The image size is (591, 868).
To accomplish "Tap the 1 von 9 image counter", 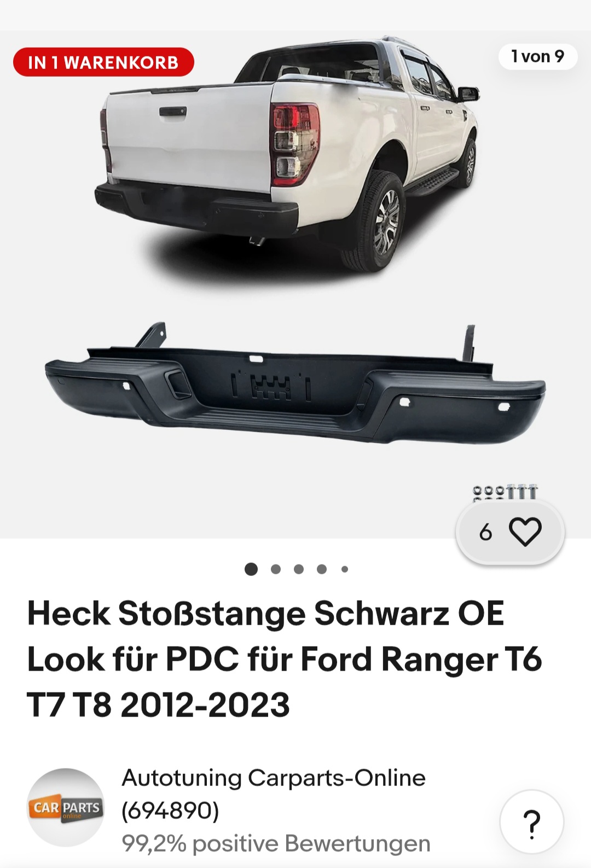I will pyautogui.click(x=537, y=56).
